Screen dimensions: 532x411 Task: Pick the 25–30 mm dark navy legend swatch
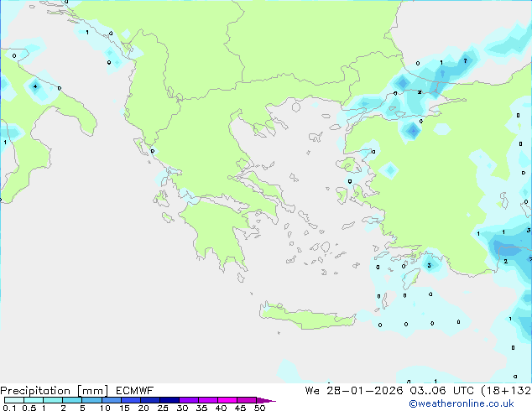click(169, 400)
